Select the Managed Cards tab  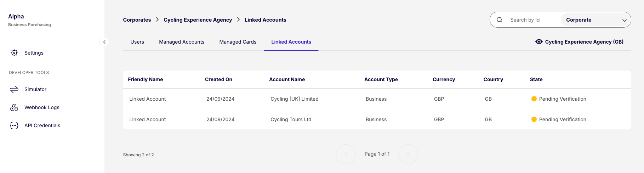point(238,42)
